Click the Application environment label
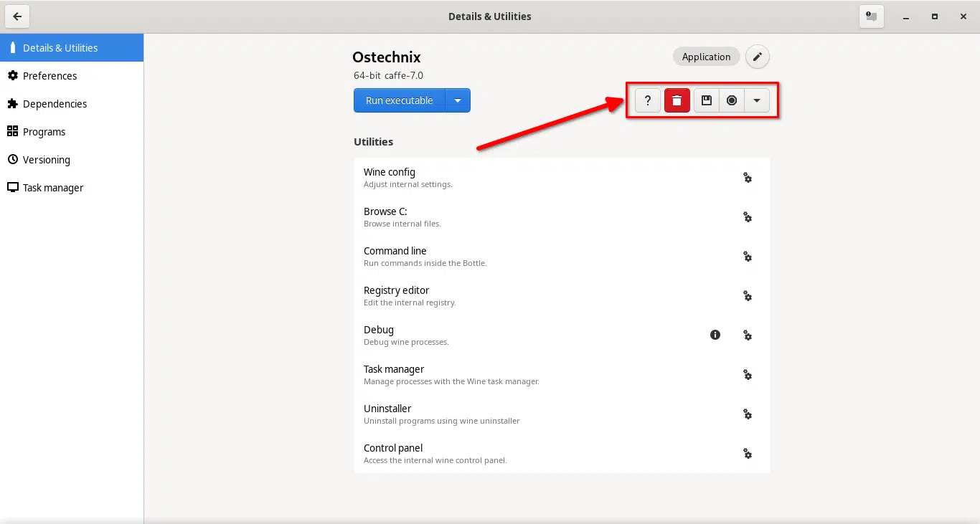980x524 pixels. (x=706, y=57)
